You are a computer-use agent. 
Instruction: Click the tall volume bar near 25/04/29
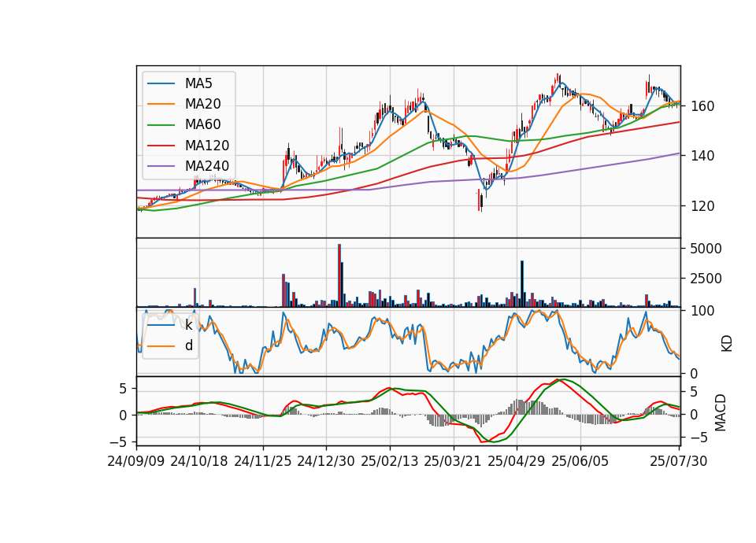522,284
